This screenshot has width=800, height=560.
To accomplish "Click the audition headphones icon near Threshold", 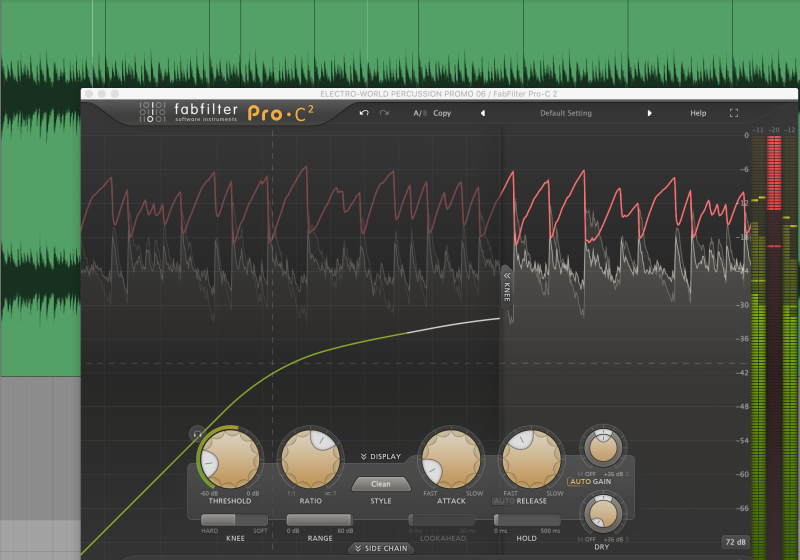I will click(196, 434).
